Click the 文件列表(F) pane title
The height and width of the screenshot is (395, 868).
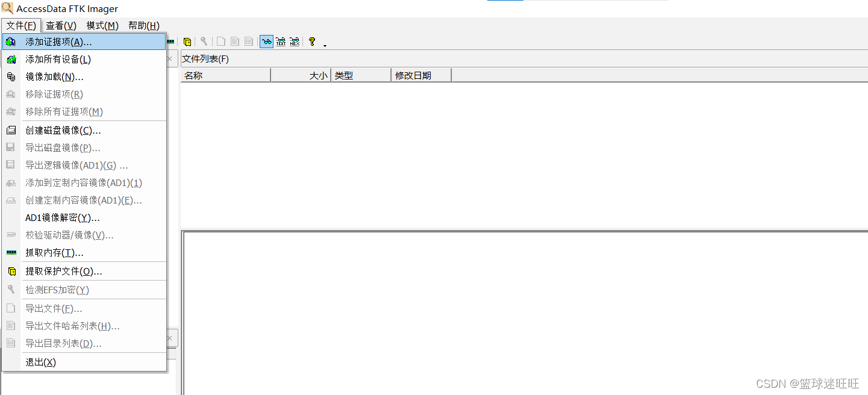pos(205,59)
